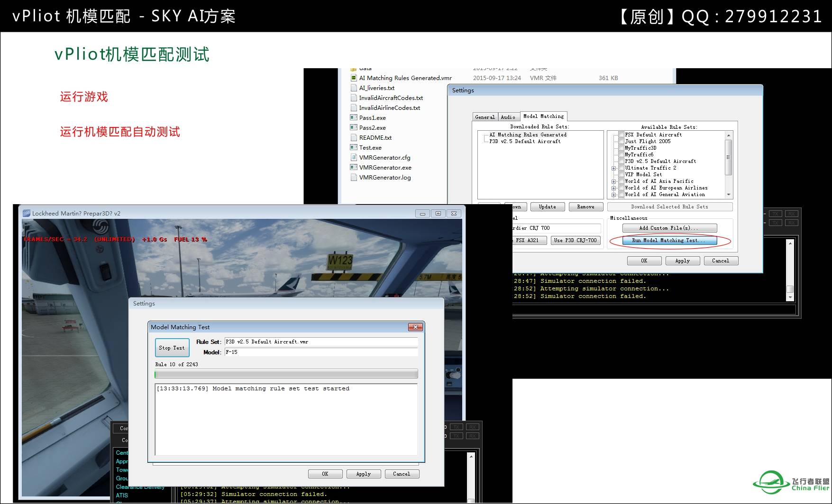The width and height of the screenshot is (832, 504).
Task: Click the Stop Test button
Action: (172, 348)
